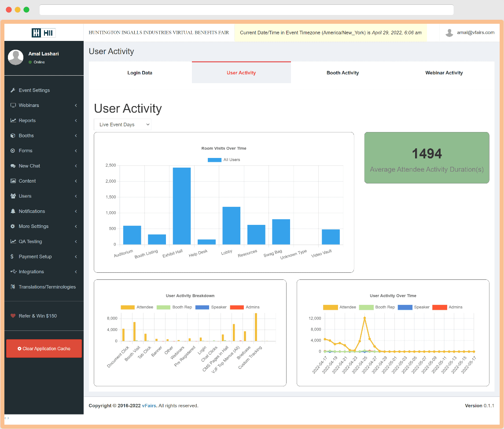The height and width of the screenshot is (429, 504).
Task: Toggle the Speaker legend color swatch
Action: pyautogui.click(x=202, y=307)
